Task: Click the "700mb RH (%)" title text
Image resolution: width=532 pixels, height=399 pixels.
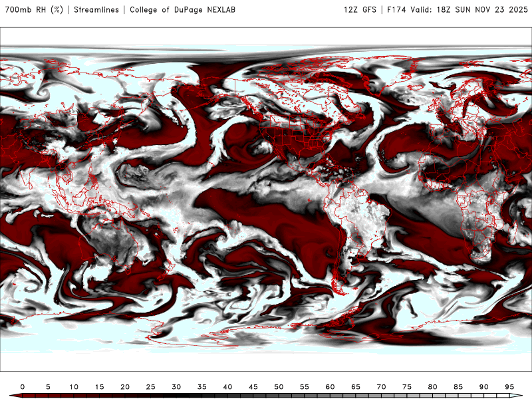Action: pos(34,9)
